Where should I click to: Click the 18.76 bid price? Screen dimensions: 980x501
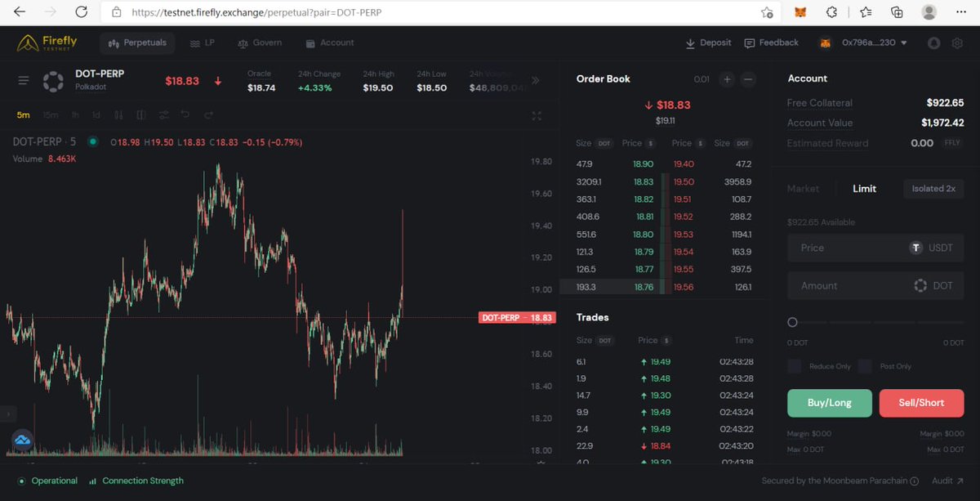click(x=644, y=287)
